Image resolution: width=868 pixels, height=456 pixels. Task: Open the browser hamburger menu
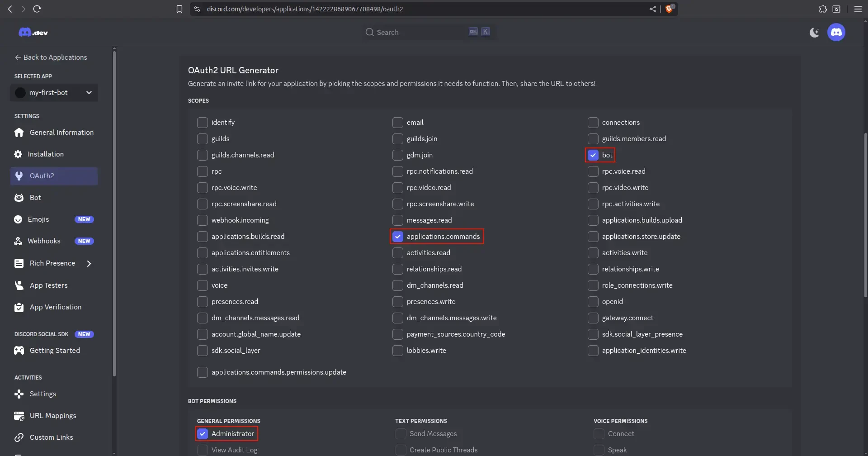[x=858, y=9]
